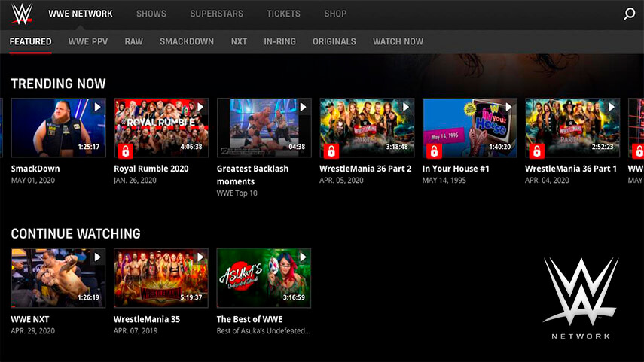This screenshot has width=644, height=362.
Task: Resume the WWE NXT video thumbnail
Action: 58,278
